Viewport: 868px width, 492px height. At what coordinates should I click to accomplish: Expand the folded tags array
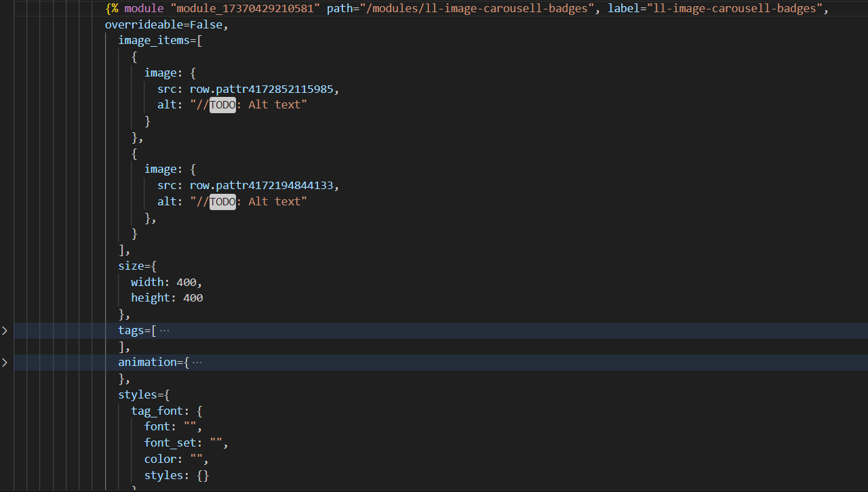click(x=5, y=331)
